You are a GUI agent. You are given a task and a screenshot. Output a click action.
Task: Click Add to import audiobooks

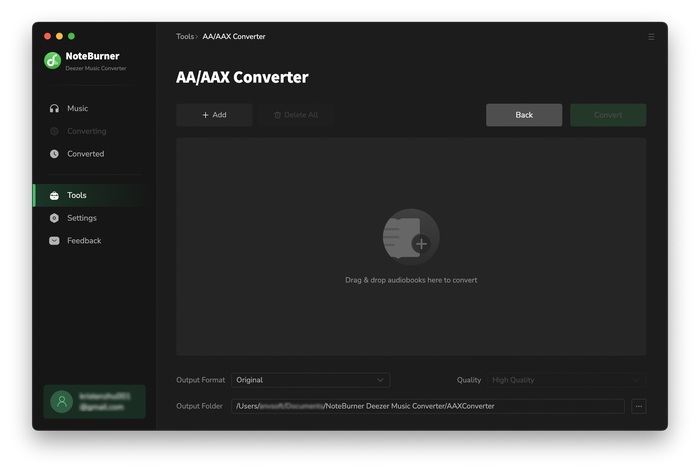(x=214, y=115)
